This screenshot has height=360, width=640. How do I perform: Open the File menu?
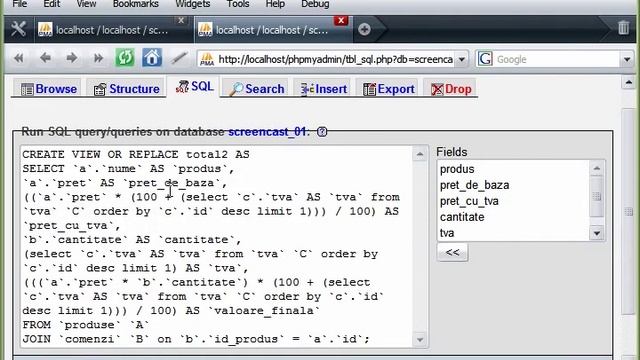(19, 4)
